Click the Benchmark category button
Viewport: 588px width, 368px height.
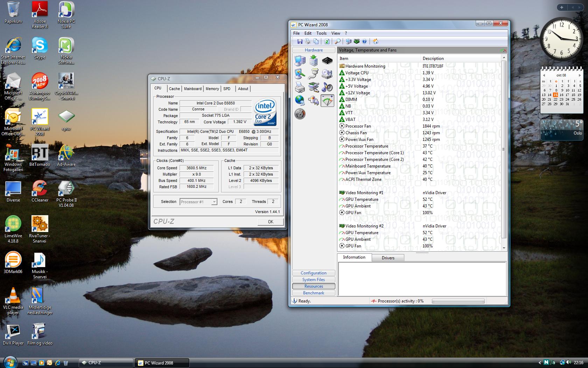(314, 293)
